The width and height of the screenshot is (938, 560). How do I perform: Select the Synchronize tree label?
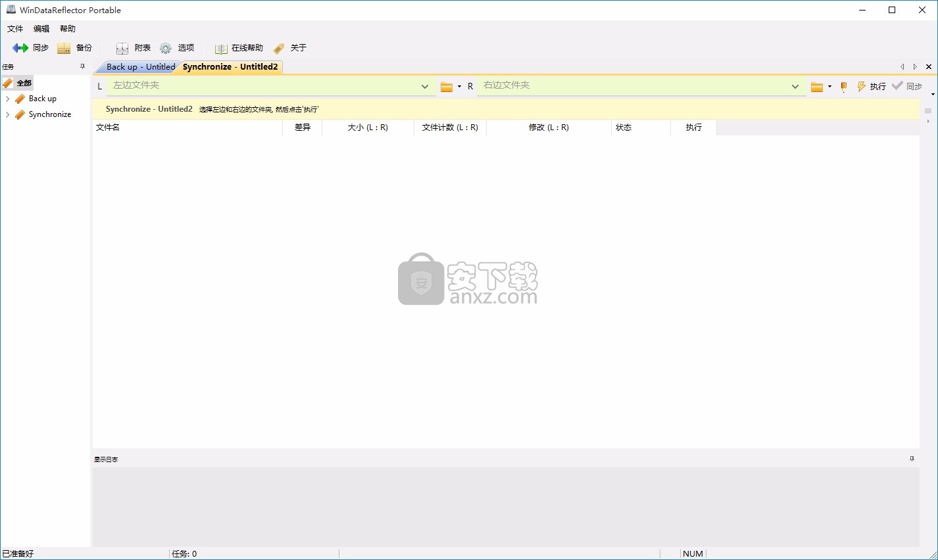[x=50, y=114]
